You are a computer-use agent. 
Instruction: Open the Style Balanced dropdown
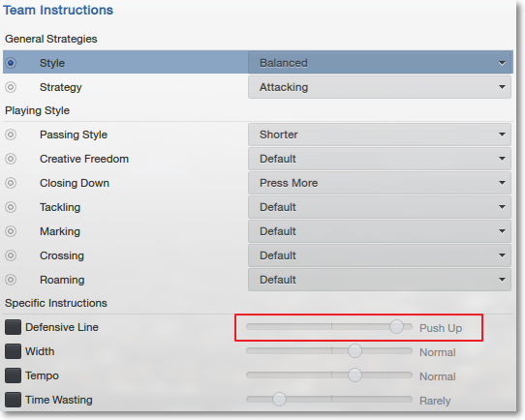point(380,63)
